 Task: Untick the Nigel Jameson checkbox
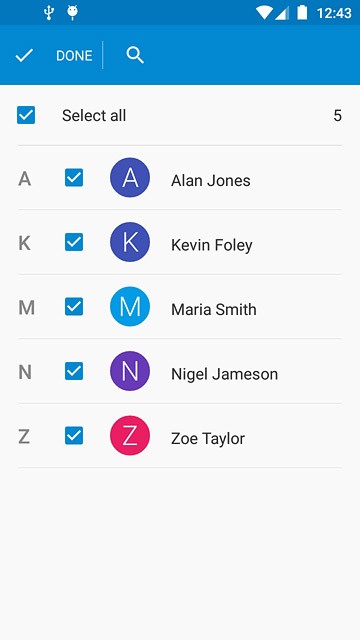coord(74,371)
